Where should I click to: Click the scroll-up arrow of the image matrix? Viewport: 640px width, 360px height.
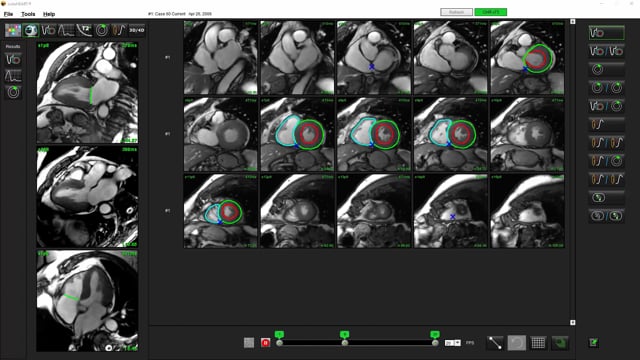(573, 22)
